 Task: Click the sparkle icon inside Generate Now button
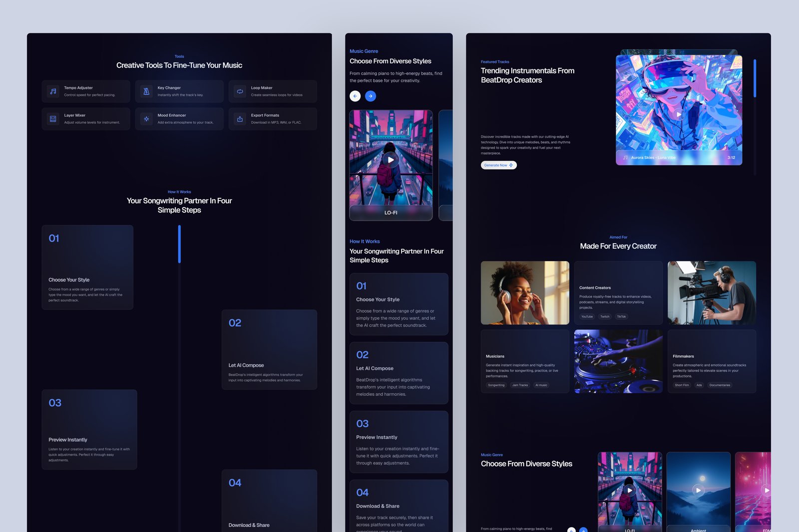point(510,165)
